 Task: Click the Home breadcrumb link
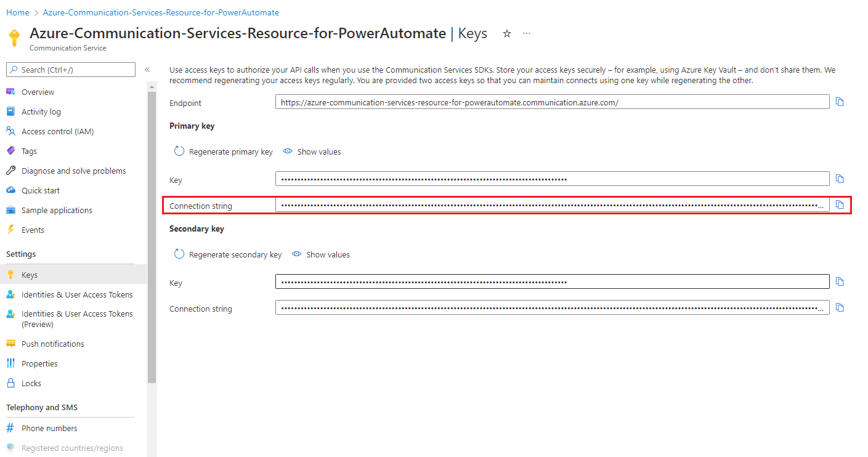click(18, 12)
